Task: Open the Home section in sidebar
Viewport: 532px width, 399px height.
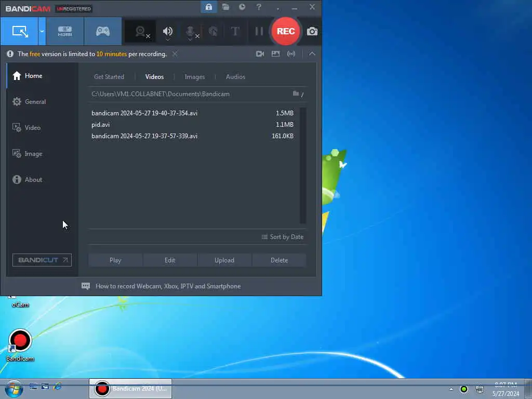Action: tap(42, 76)
